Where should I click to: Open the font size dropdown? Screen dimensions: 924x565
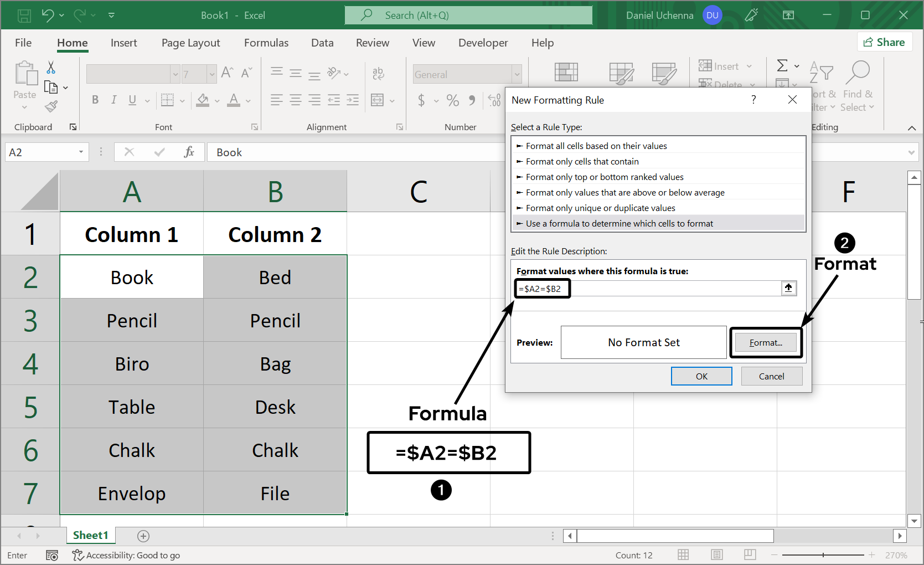(x=211, y=74)
